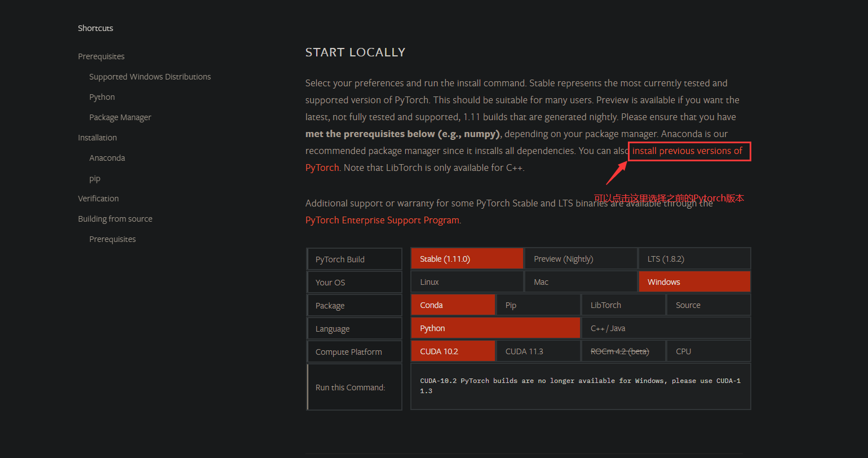The height and width of the screenshot is (458, 868).
Task: Jump to the Installation section
Action: click(98, 138)
